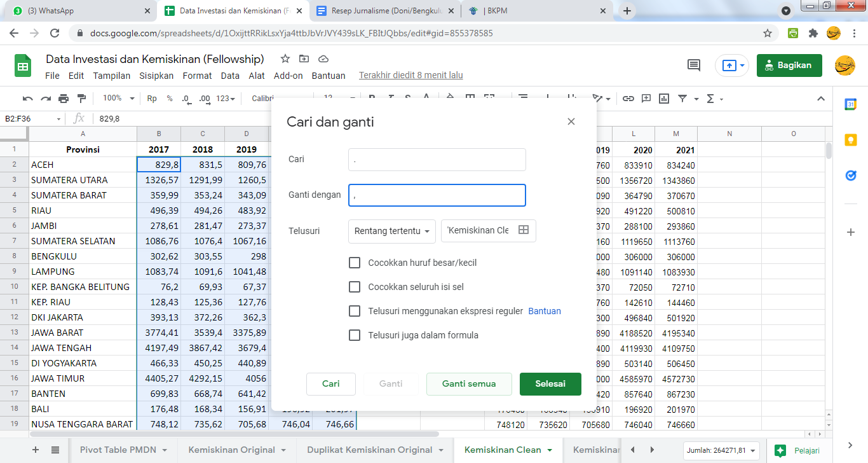
Task: Click the select data range grid icon
Action: point(524,230)
